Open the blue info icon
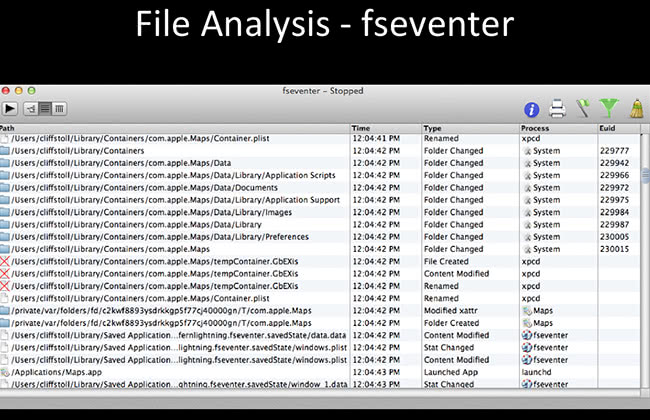The width and height of the screenshot is (650, 420). coord(531,109)
